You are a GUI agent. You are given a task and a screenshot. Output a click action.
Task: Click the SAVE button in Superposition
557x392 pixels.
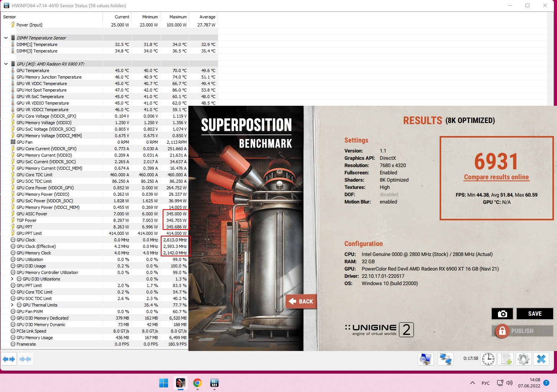click(x=535, y=314)
